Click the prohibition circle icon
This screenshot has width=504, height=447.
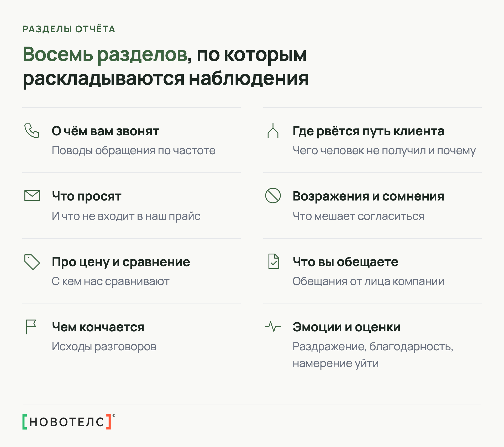coord(273,196)
